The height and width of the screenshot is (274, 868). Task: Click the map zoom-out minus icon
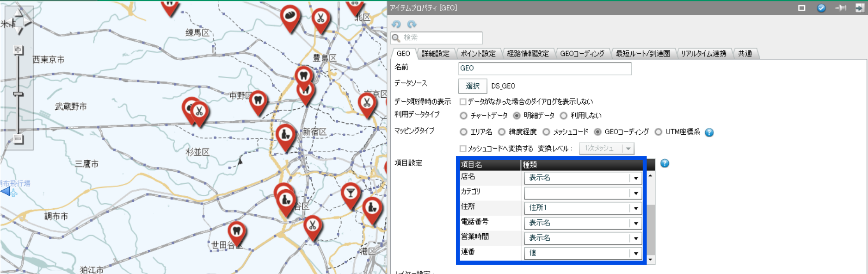pos(18,138)
